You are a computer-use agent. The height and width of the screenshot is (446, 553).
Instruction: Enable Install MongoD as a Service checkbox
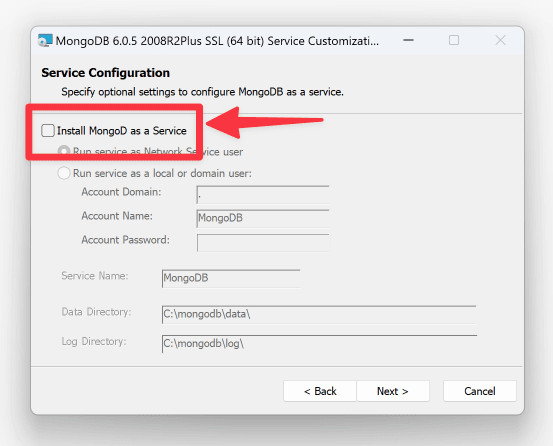click(48, 130)
